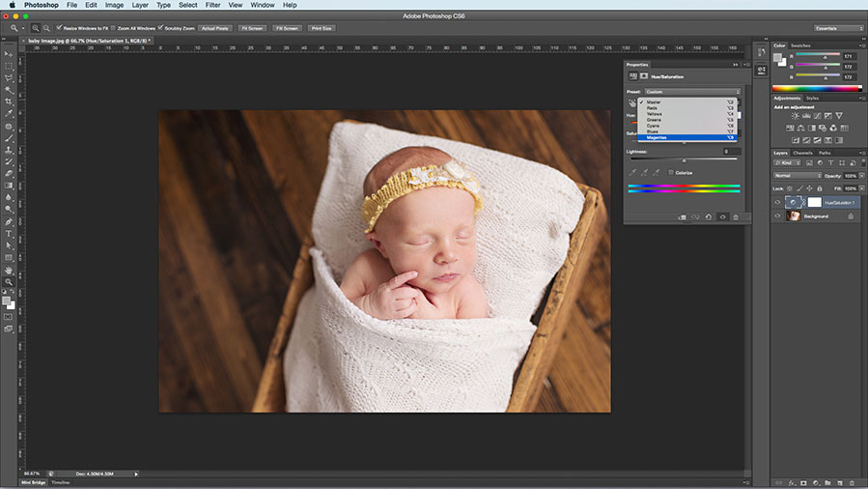Select the Blur tool

pos(9,198)
